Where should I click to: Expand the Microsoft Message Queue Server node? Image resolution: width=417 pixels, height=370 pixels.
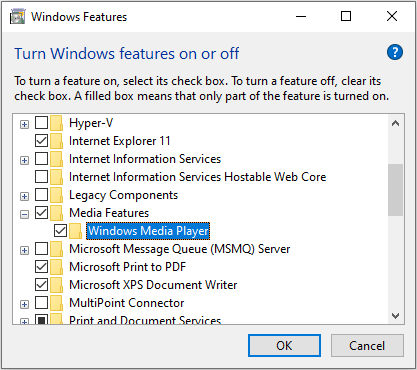tap(24, 251)
